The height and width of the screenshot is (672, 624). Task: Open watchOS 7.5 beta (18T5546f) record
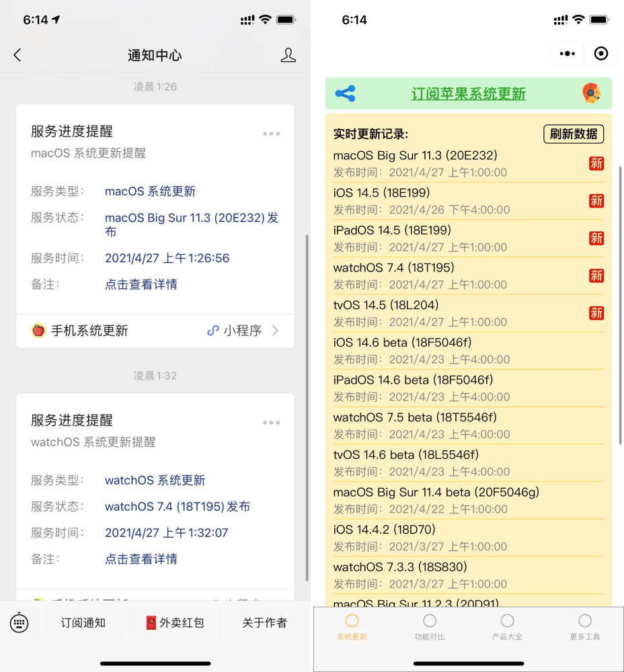468,425
